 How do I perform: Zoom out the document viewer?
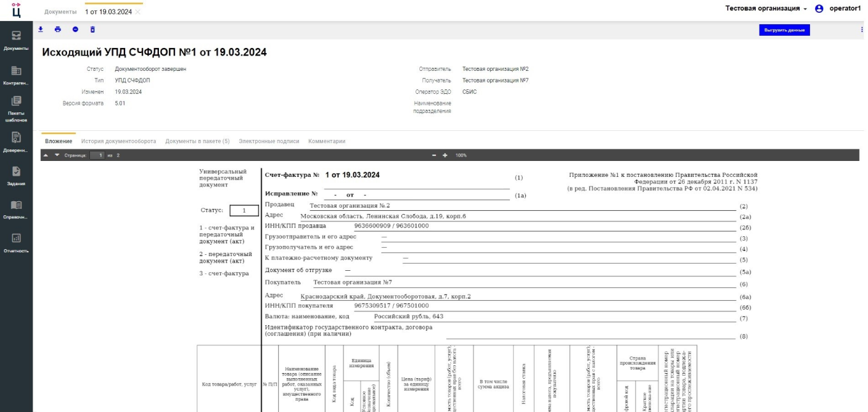[x=435, y=155]
